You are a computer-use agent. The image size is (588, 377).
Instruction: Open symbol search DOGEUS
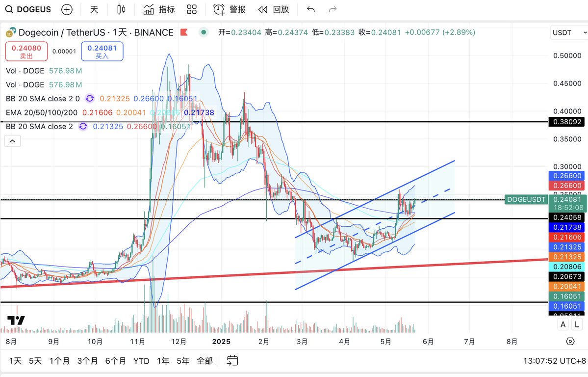[x=28, y=9]
